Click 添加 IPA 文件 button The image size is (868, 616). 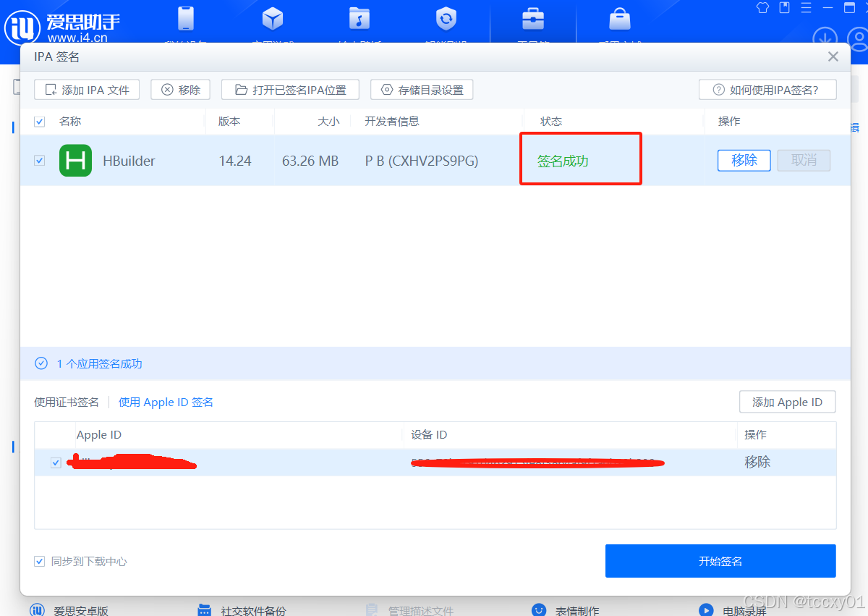coord(87,90)
